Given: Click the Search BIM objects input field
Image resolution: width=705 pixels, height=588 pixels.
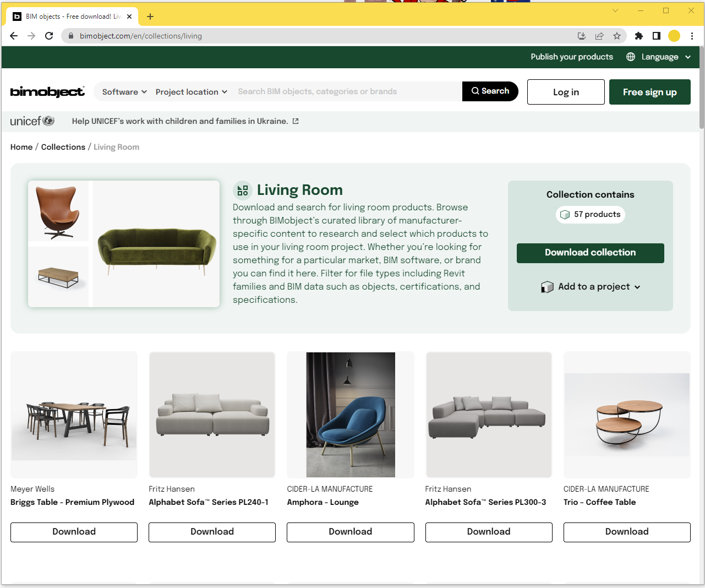Looking at the screenshot, I should click(347, 91).
